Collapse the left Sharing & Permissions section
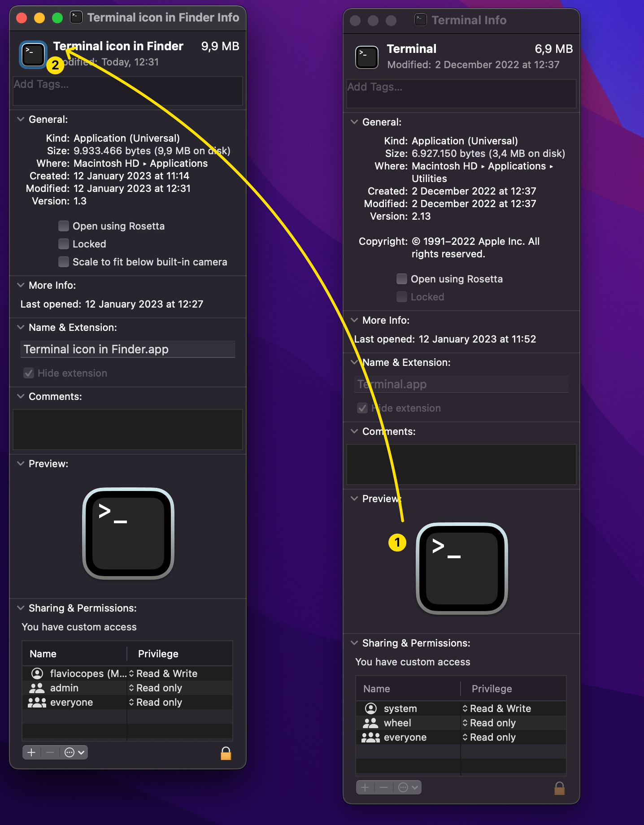Screen dimensions: 644x825 click(21, 608)
